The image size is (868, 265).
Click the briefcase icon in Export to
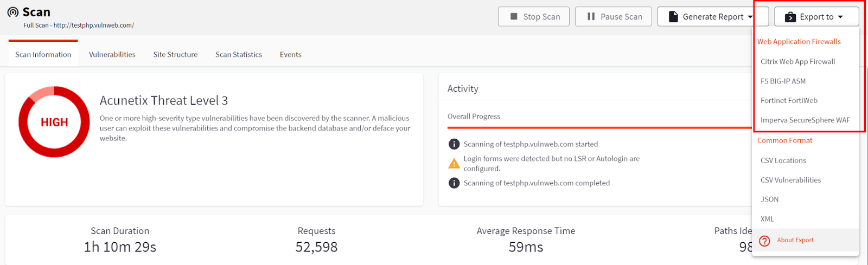pyautogui.click(x=790, y=17)
